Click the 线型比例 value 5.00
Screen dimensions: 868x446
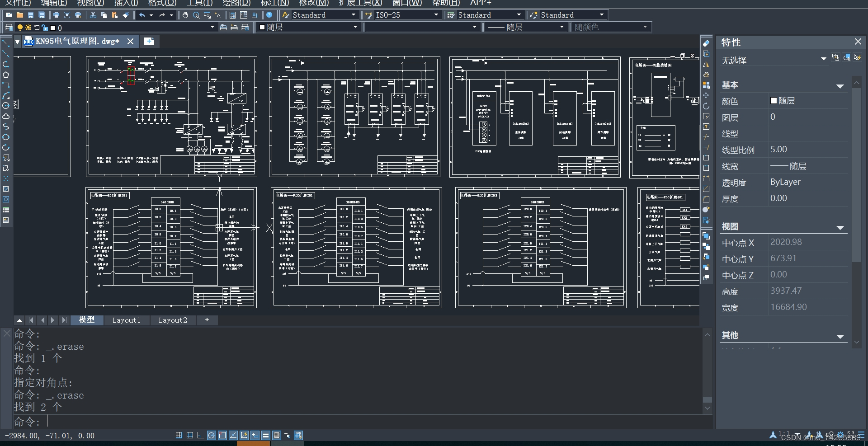click(808, 150)
